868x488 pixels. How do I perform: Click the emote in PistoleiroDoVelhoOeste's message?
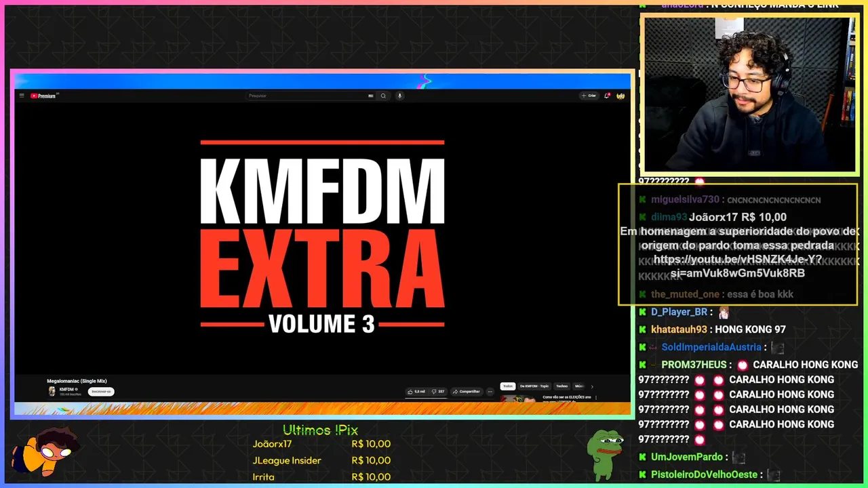(x=773, y=475)
